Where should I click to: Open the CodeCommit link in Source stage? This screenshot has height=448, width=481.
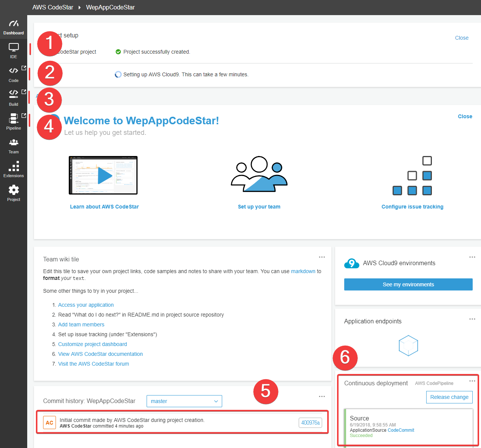coord(401,430)
